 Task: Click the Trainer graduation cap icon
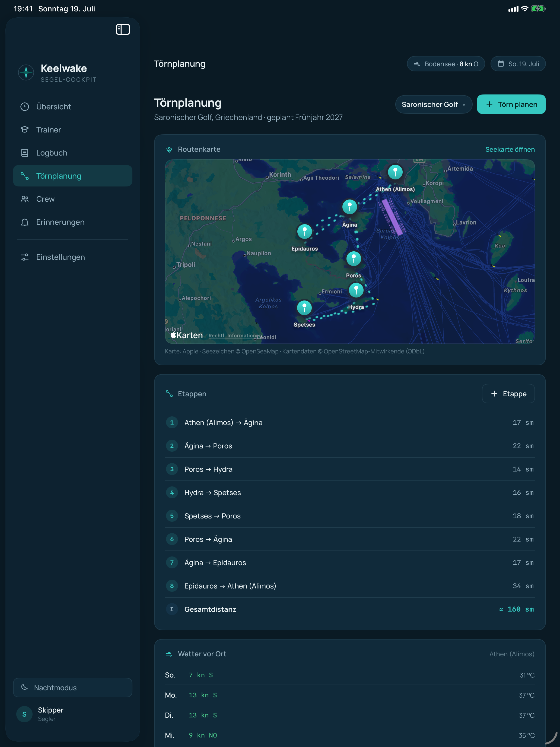[25, 130]
